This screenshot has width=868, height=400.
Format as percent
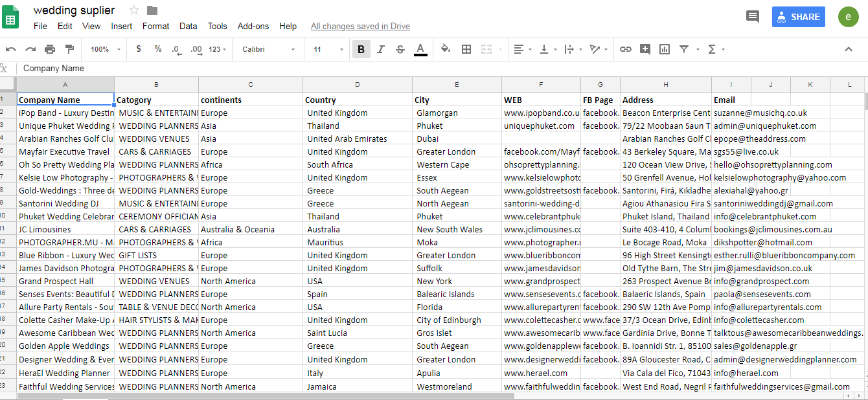pyautogui.click(x=158, y=49)
